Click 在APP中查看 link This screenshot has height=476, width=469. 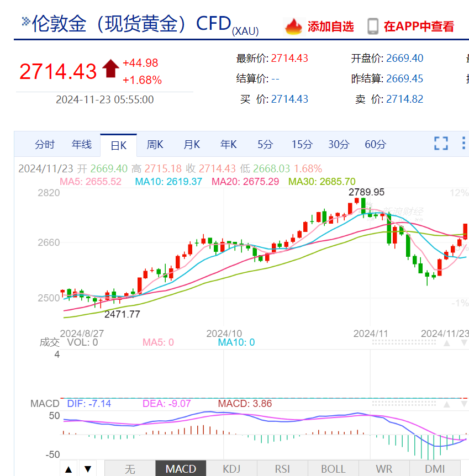tap(419, 27)
